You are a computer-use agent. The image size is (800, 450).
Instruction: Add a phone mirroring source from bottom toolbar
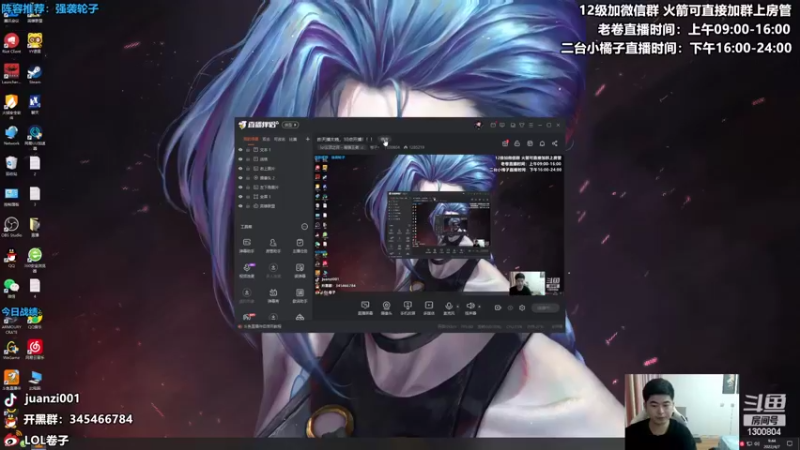[407, 308]
